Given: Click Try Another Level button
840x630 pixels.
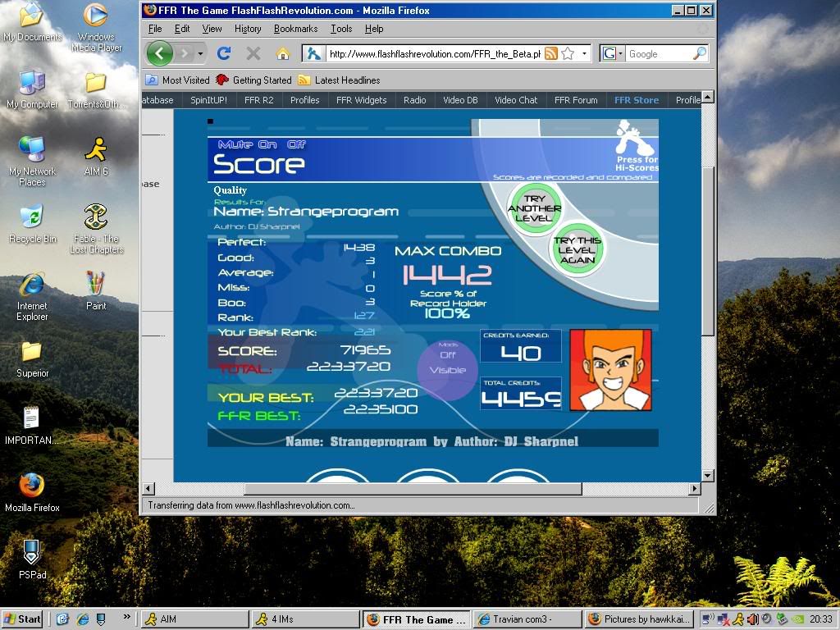Looking at the screenshot, I should coord(535,208).
